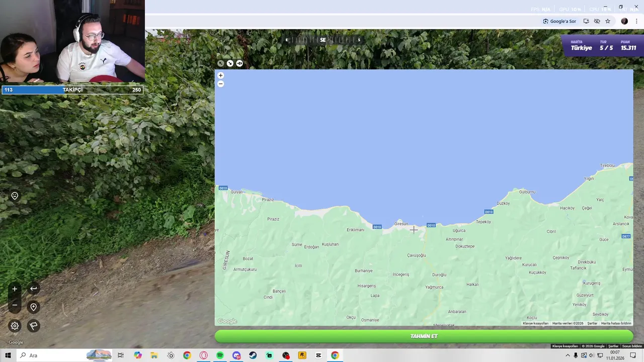This screenshot has width=644, height=362.
Task: Open Discord from the taskbar
Action: tap(236, 355)
